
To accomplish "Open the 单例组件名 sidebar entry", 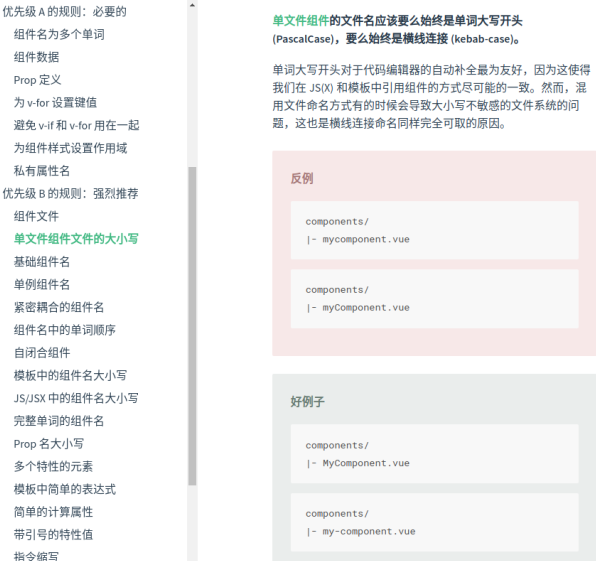I will [x=42, y=285].
